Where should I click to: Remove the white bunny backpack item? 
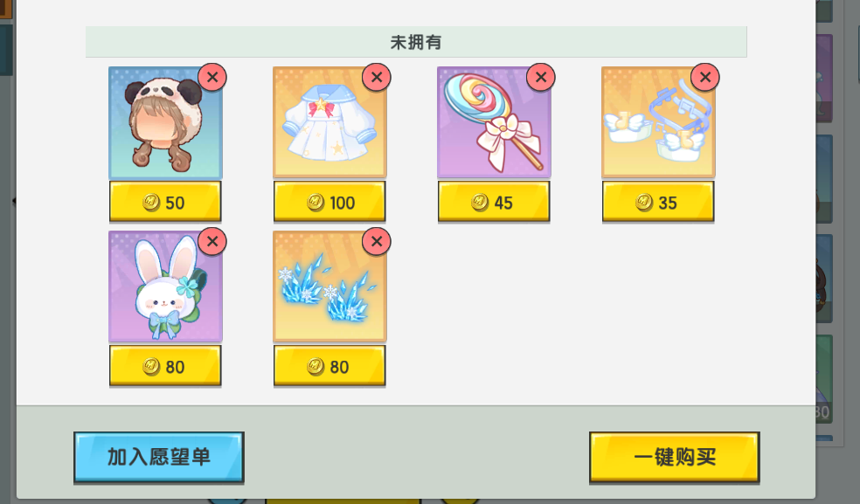[212, 241]
